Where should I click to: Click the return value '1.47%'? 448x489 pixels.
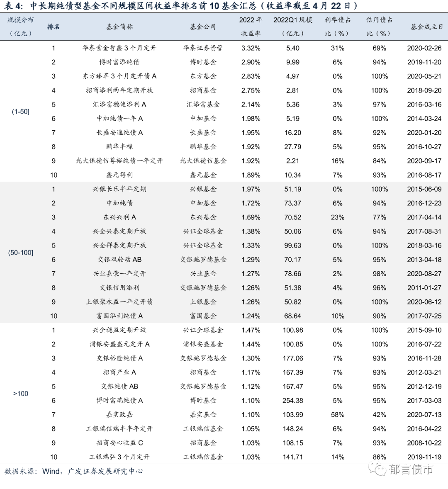[251, 330]
